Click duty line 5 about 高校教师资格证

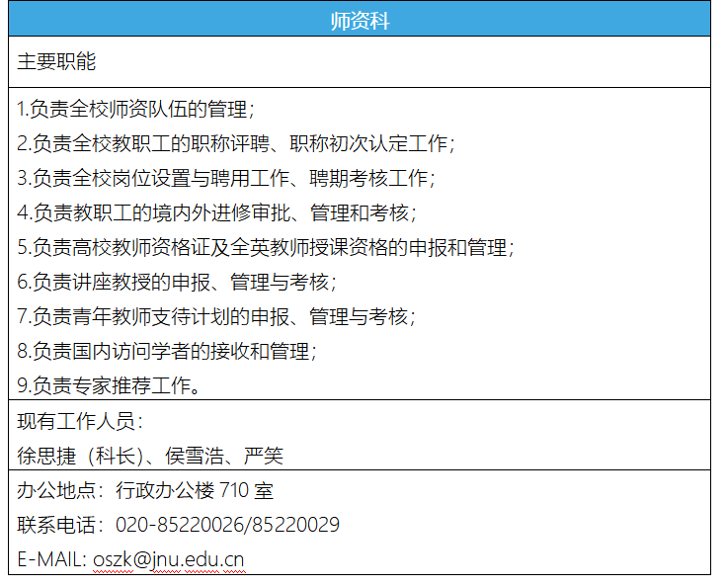[266, 247]
